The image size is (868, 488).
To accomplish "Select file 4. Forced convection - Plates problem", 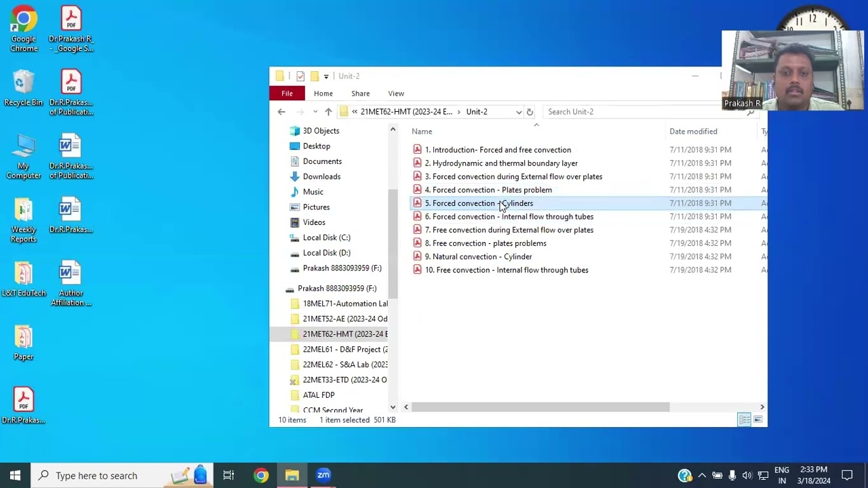I will coord(488,190).
